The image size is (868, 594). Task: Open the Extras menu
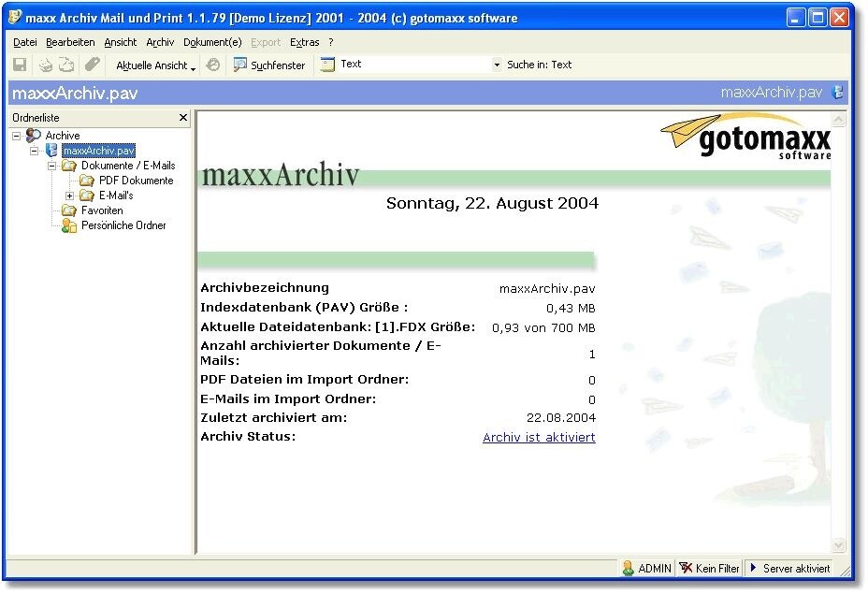pos(305,42)
